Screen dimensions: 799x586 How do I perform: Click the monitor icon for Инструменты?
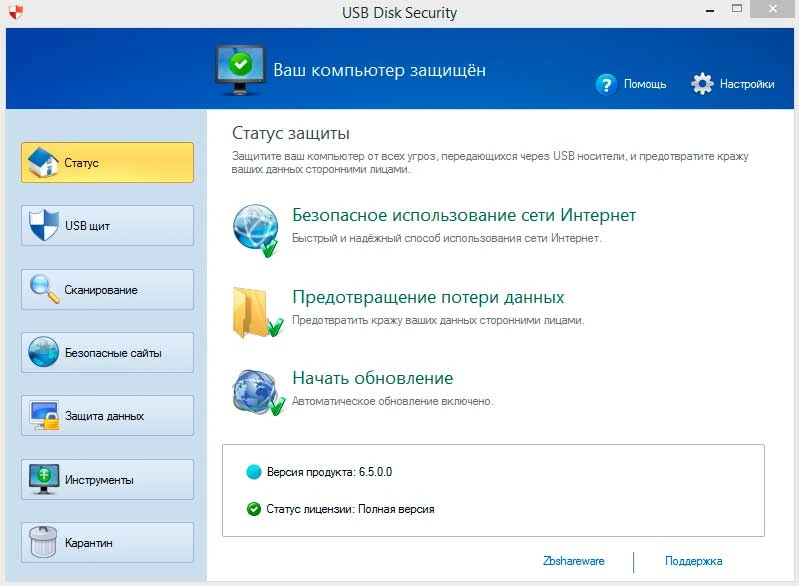[44, 479]
